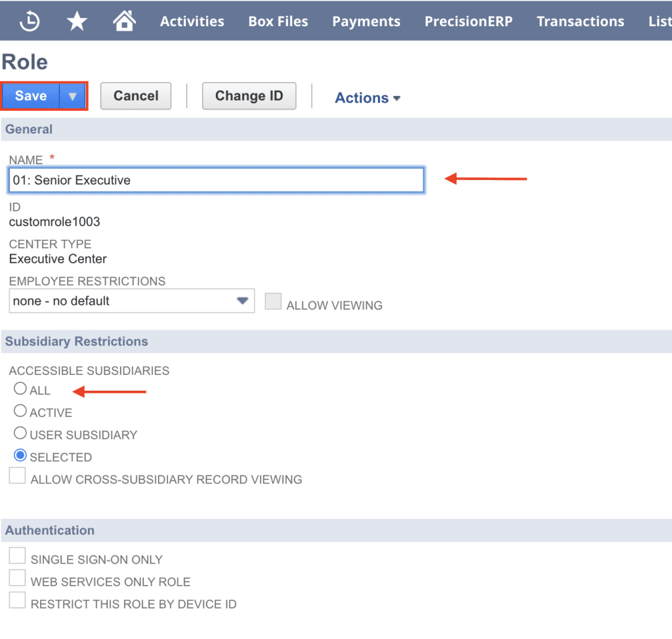Select the ACTIVE subsidiaries radio button
Image resolution: width=672 pixels, height=639 pixels.
click(x=20, y=411)
